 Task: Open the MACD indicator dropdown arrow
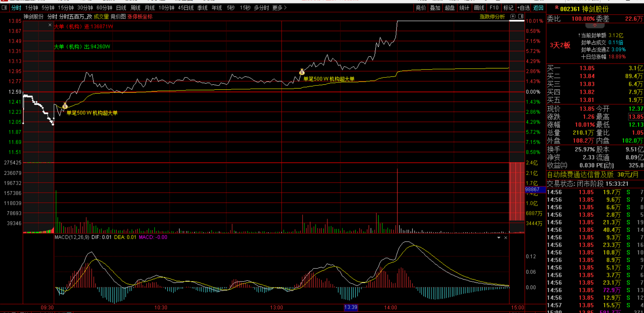[x=499, y=238]
